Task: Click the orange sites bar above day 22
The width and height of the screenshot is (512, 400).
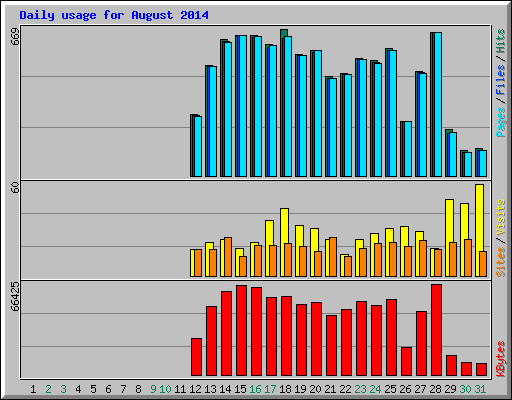Action: point(348,266)
